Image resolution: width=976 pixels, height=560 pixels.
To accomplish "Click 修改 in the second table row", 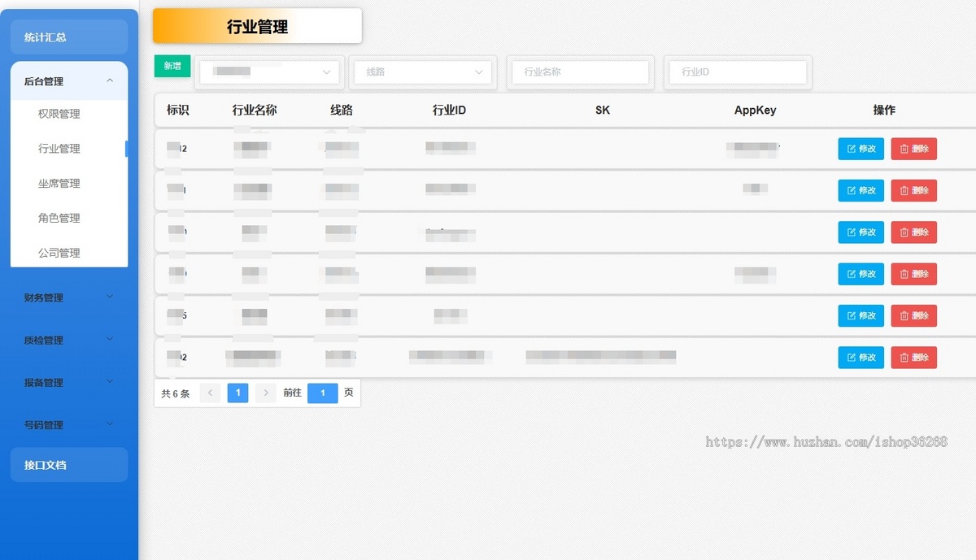I will coord(861,190).
